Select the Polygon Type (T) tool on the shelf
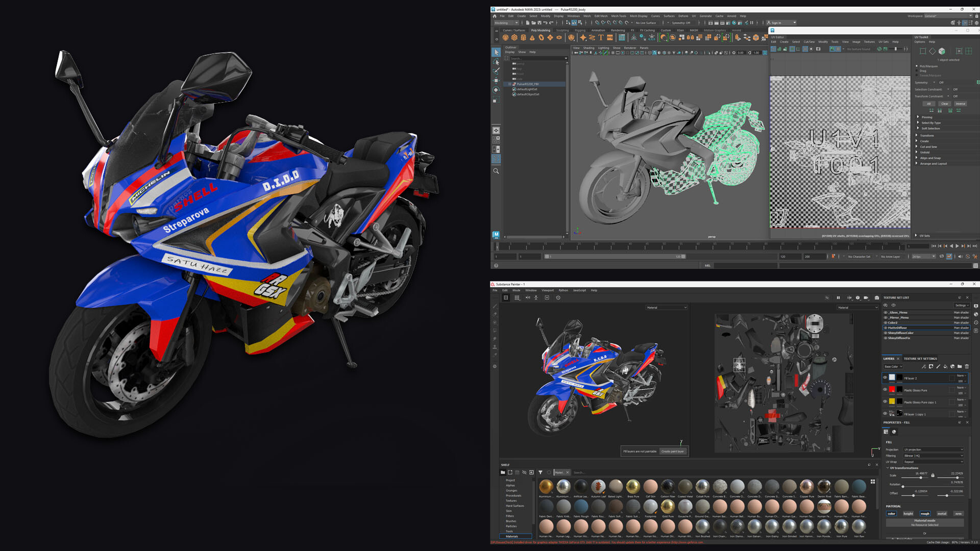 tap(601, 38)
